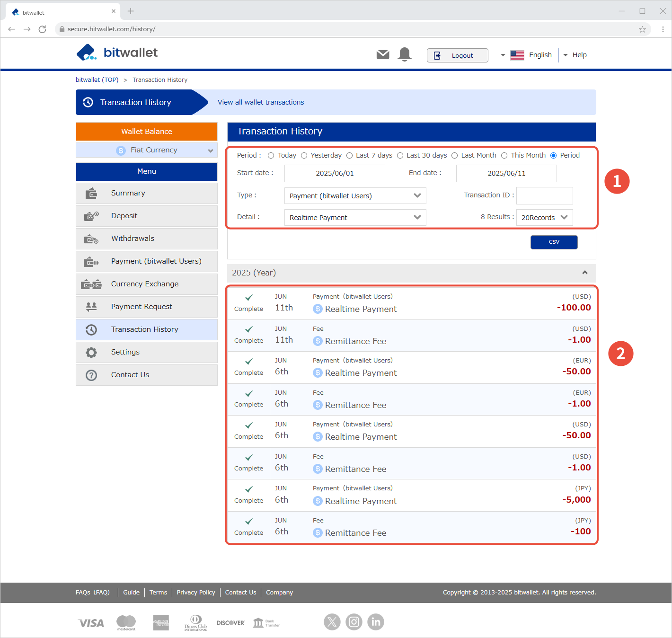Expand the Detail dropdown showing Realtime Payment
This screenshot has height=638, width=672.
pos(355,217)
